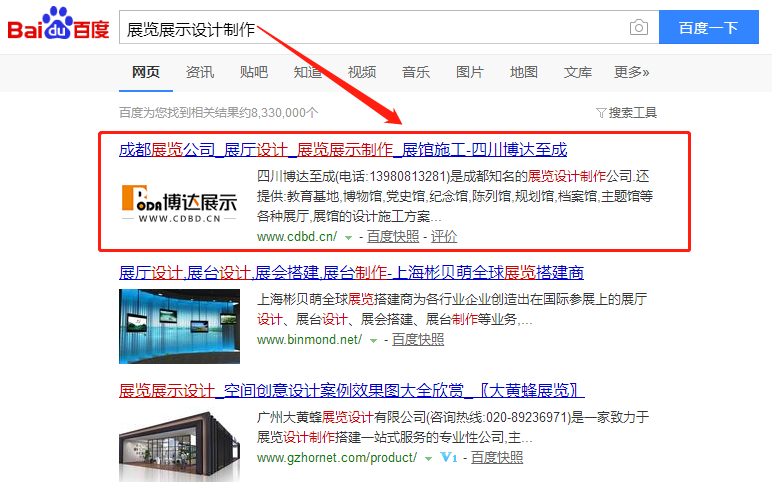This screenshot has height=495, width=772.
Task: Open camera image search in search box
Action: click(x=638, y=28)
